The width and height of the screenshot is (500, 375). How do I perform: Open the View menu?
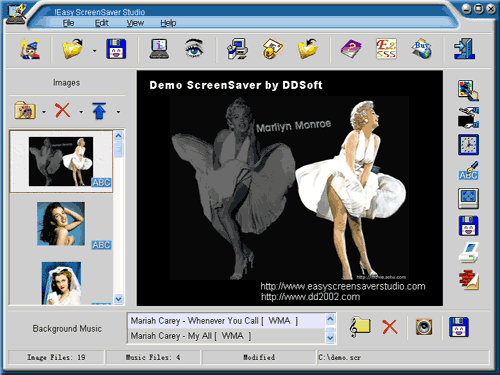coord(135,23)
